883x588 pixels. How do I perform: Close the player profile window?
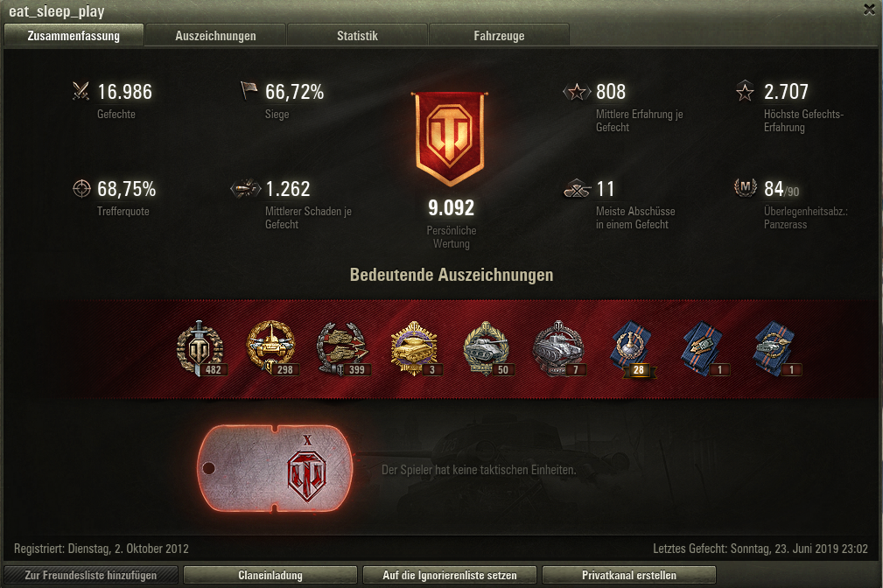pyautogui.click(x=870, y=9)
